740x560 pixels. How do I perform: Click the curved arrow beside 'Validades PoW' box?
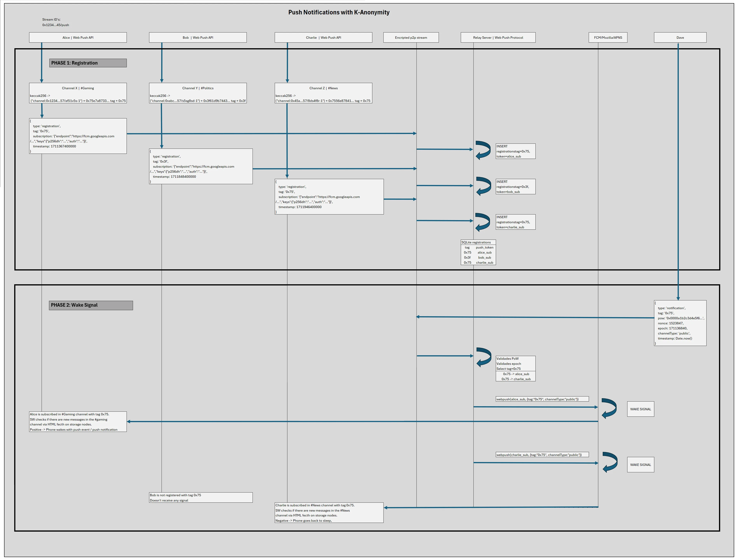coord(484,357)
